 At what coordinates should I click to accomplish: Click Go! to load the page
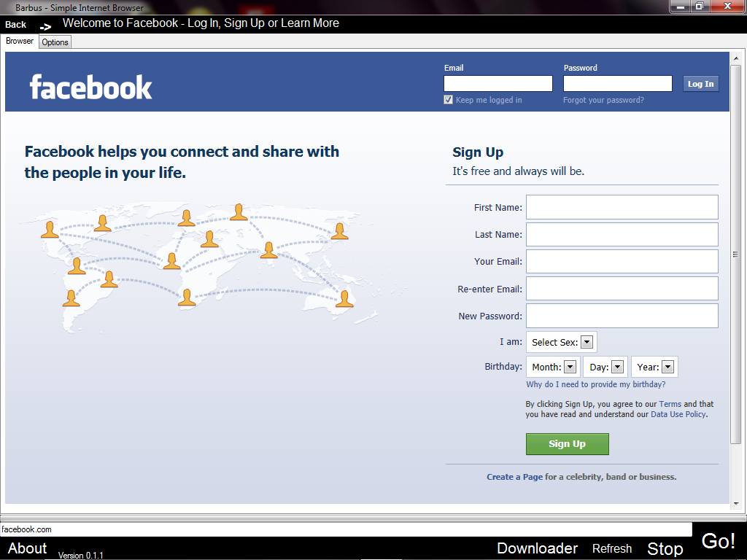click(718, 541)
